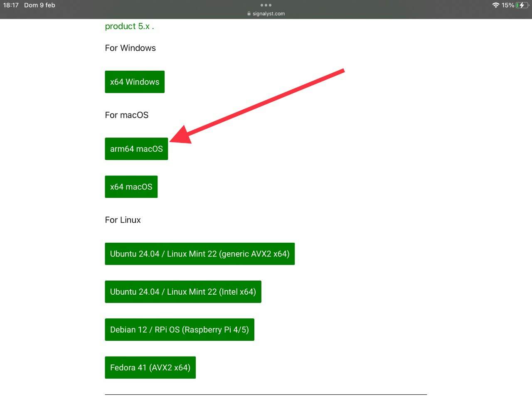532x399 pixels.
Task: Tap the padlock icon beside signalyst.com
Action: click(249, 14)
